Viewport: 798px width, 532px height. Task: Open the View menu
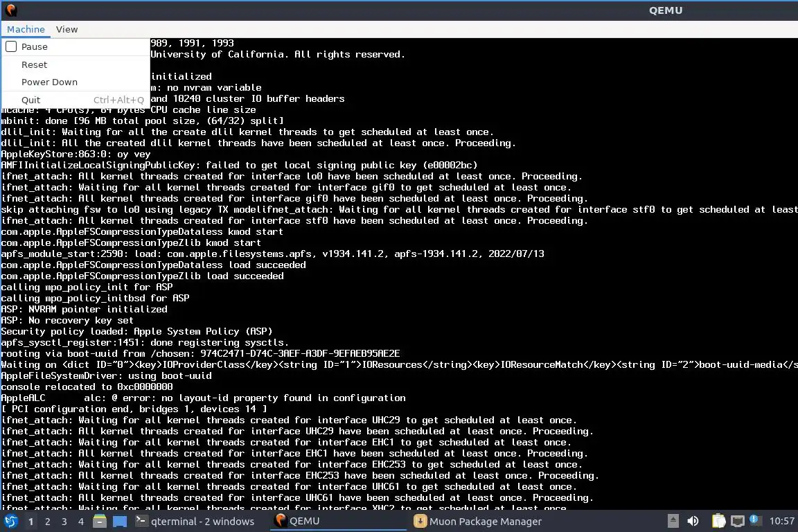pos(66,30)
